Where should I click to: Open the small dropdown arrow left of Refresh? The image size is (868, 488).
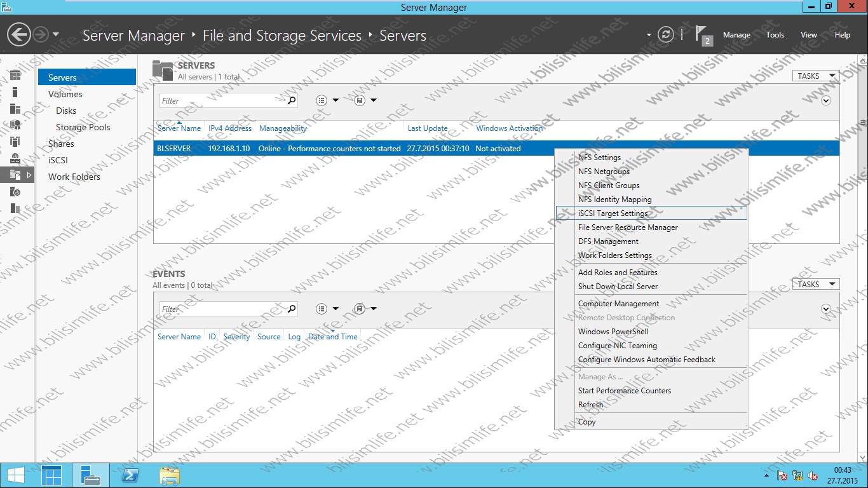(649, 35)
